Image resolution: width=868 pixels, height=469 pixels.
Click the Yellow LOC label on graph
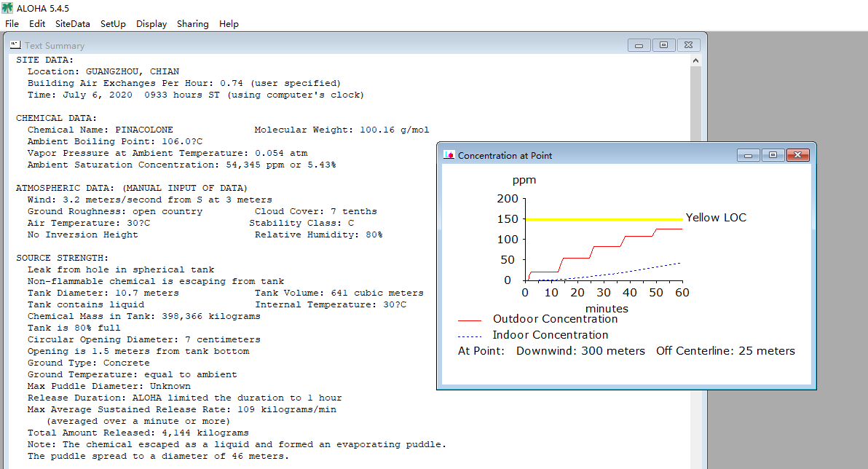pos(716,218)
